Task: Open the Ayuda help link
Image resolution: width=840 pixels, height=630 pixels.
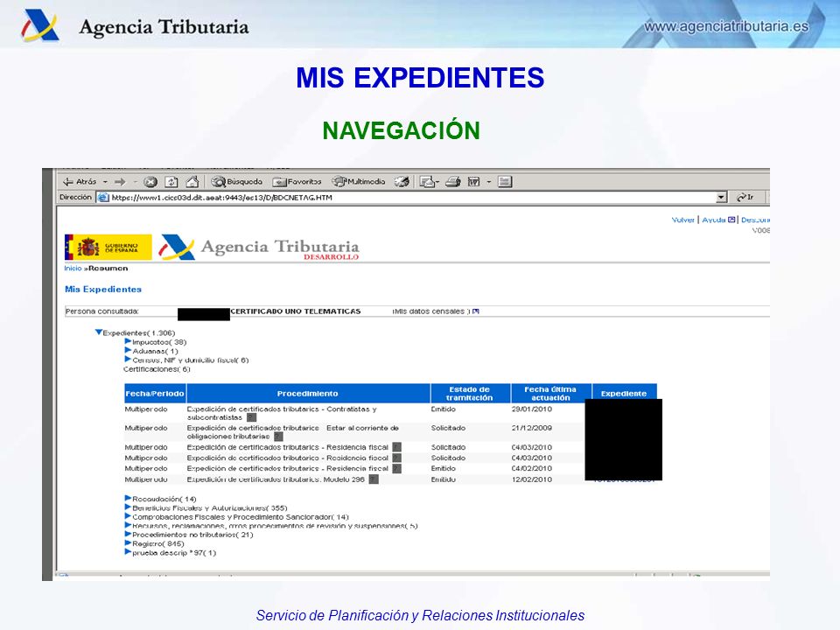Action: click(718, 220)
